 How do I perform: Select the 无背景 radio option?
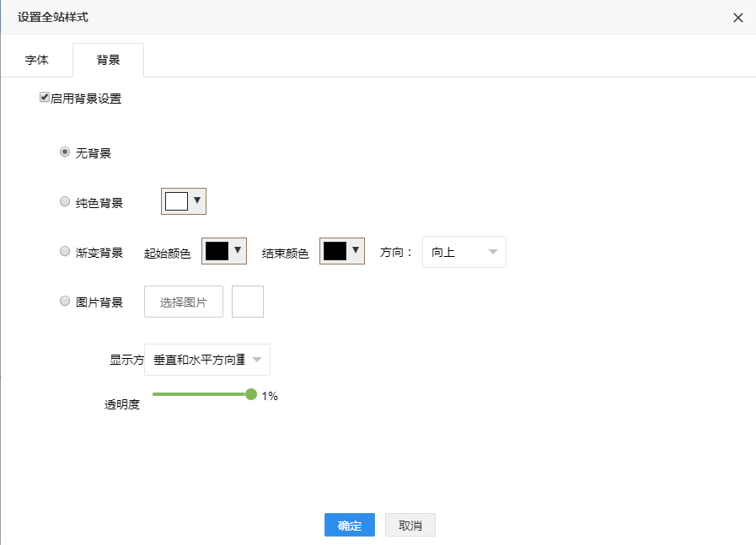pyautogui.click(x=65, y=152)
